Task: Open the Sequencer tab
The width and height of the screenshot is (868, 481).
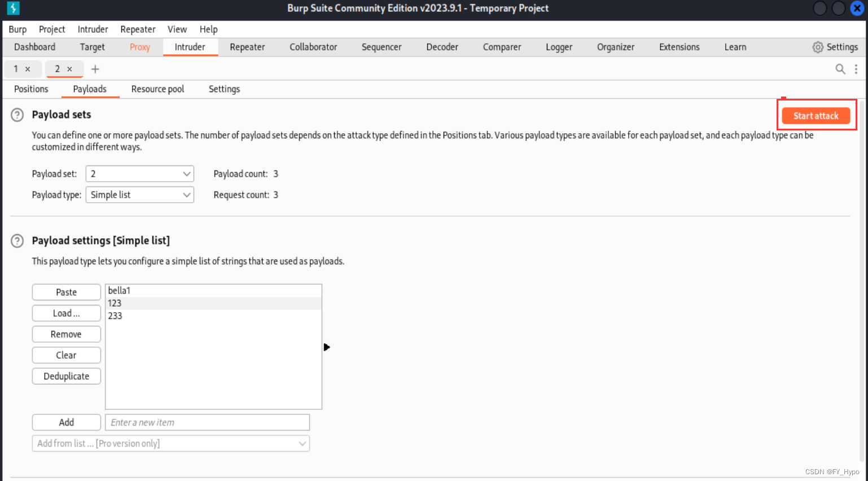Action: 382,47
